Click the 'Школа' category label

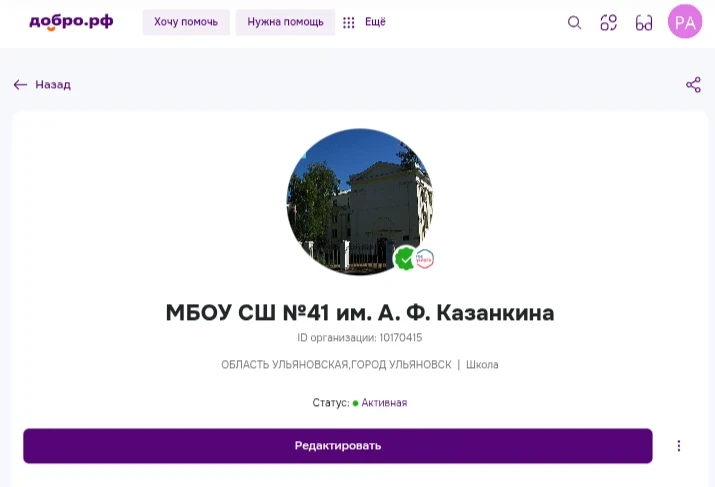(x=482, y=365)
